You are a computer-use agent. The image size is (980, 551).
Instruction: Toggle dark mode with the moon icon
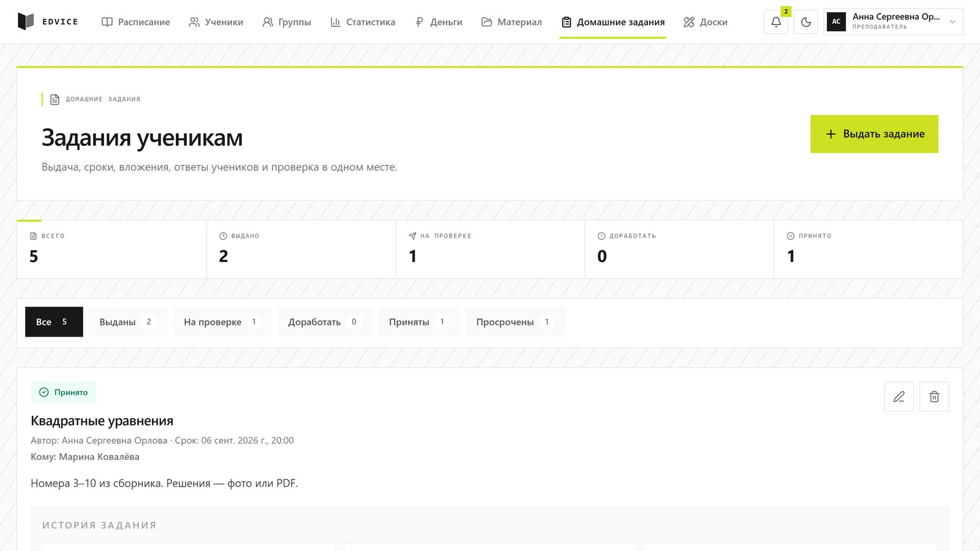point(806,22)
